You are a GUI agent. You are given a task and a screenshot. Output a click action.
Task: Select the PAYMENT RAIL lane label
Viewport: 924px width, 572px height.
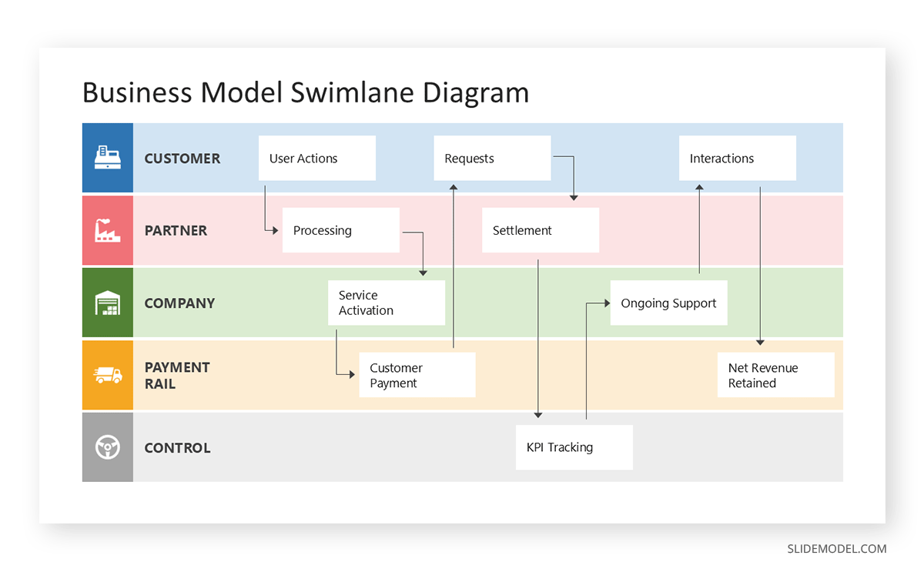177,375
